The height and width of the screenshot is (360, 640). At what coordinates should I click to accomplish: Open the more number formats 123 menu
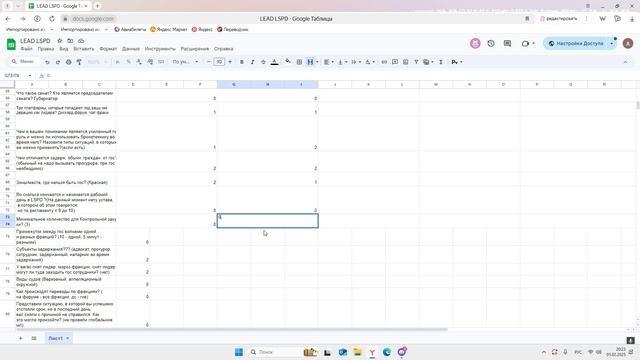[161, 62]
